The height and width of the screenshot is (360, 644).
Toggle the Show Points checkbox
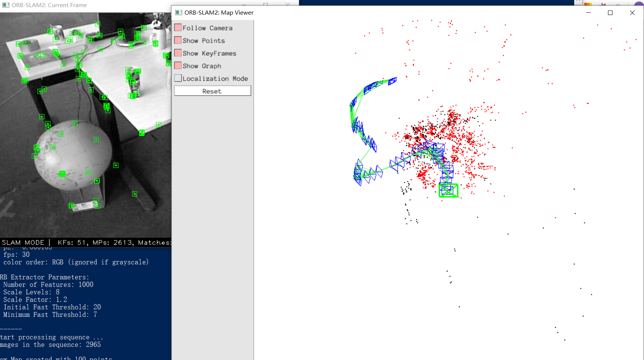click(178, 40)
